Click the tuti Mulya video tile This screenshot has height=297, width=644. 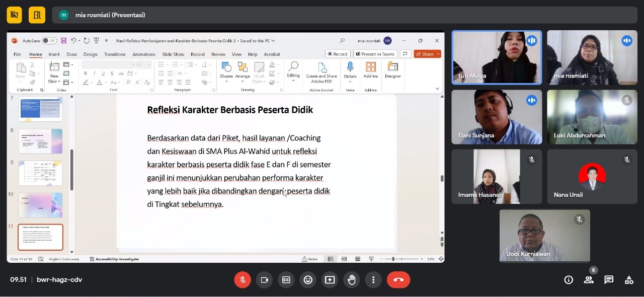497,57
